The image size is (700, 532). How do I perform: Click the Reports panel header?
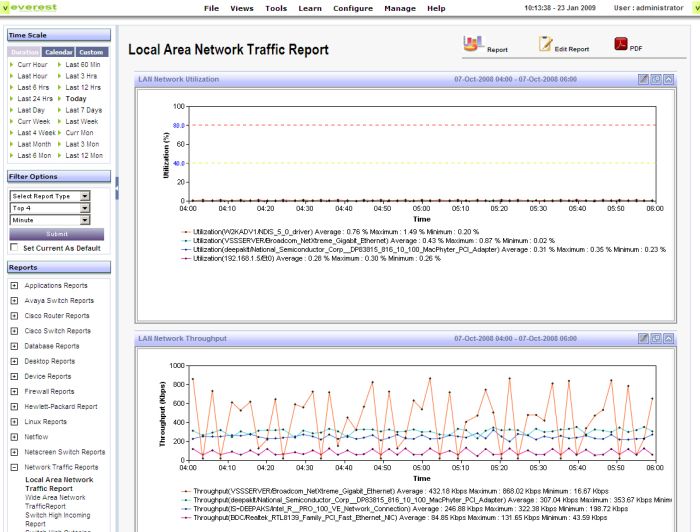[x=59, y=268]
